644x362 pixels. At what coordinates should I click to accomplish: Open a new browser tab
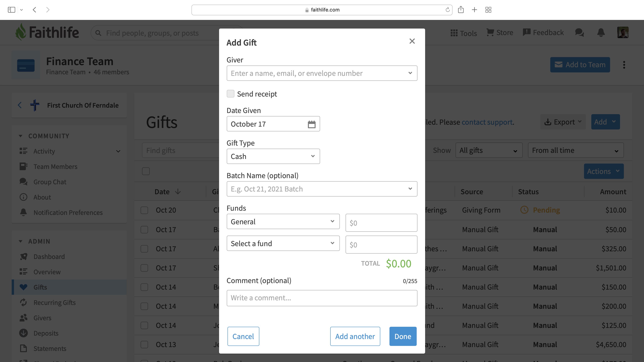pos(474,10)
